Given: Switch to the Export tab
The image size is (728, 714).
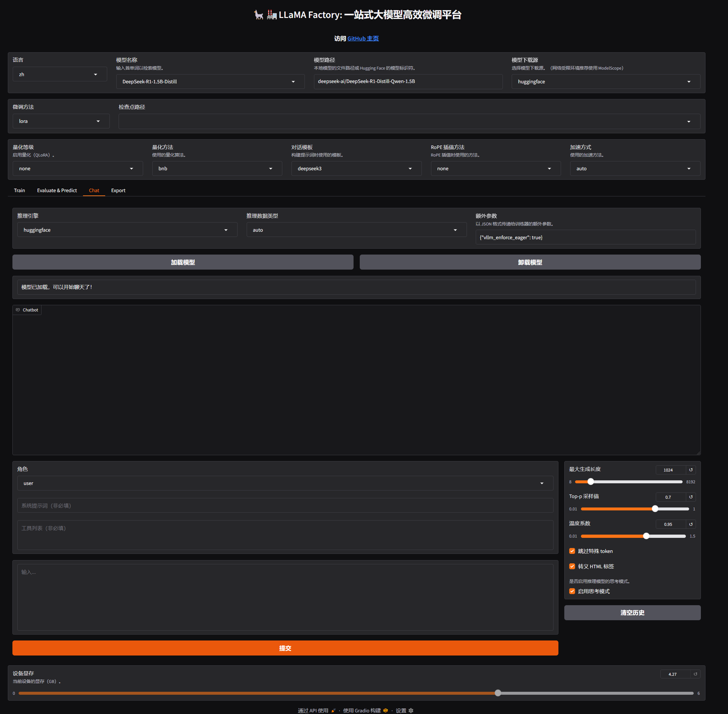Looking at the screenshot, I should tap(118, 191).
